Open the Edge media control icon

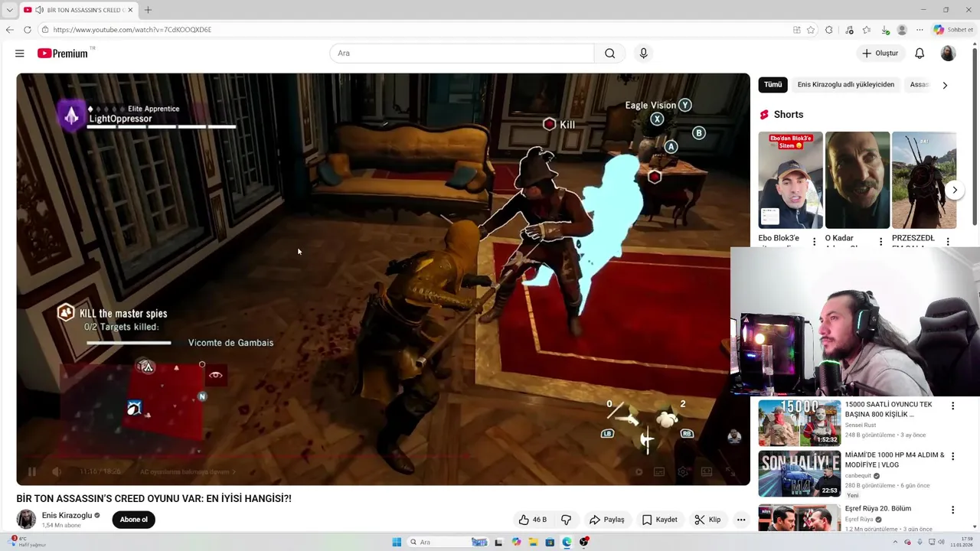[849, 30]
